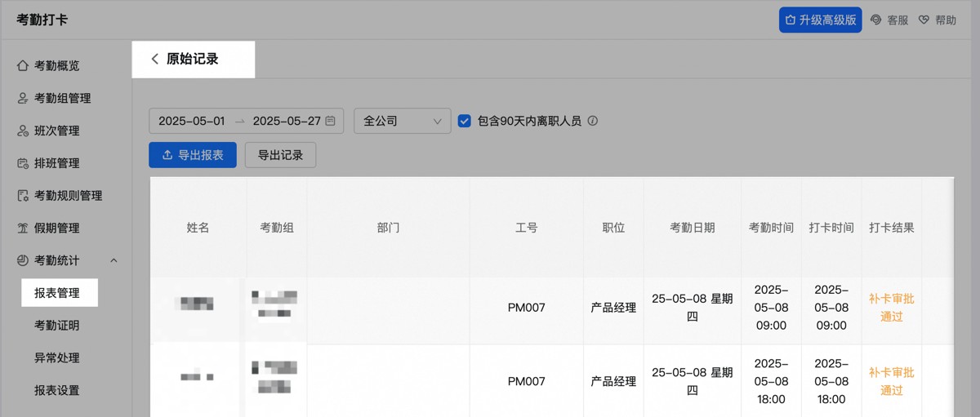Uncheck 包含90天内离职人员 checkbox

(465, 121)
